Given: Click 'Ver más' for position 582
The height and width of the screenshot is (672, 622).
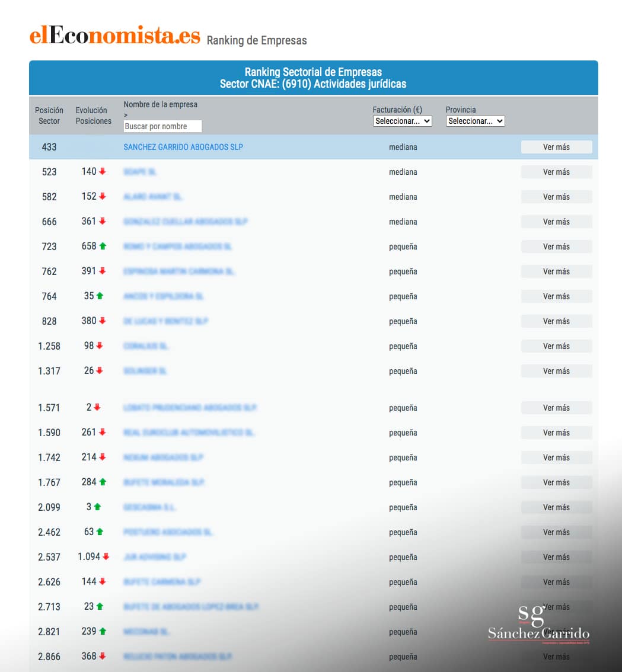Looking at the screenshot, I should [556, 197].
